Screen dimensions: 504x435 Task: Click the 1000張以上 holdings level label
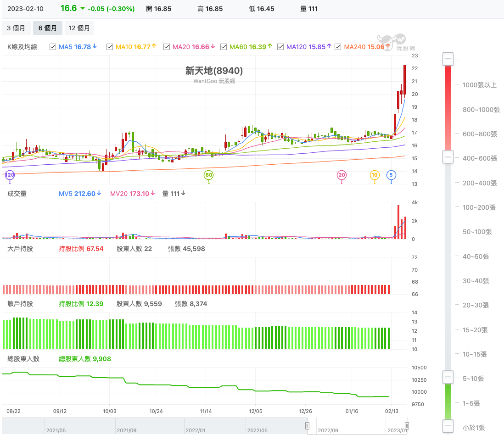pos(480,85)
